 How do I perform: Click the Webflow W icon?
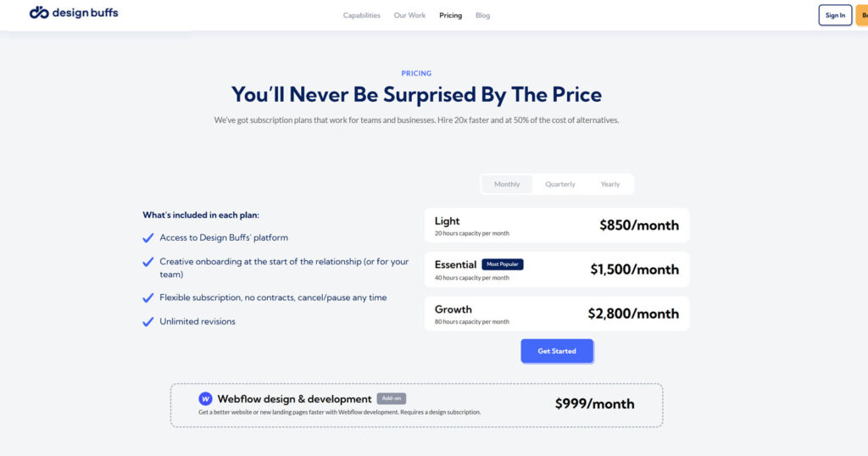[x=205, y=398]
